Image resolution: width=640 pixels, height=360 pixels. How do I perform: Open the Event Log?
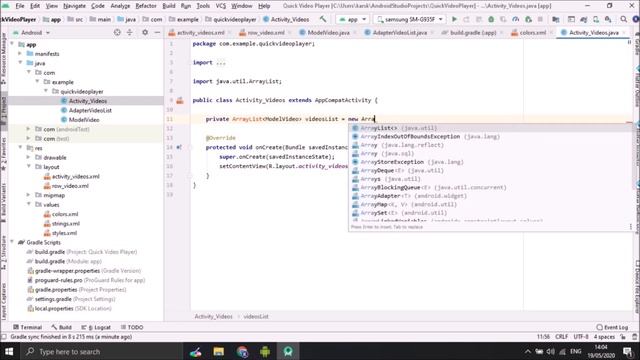[612, 327]
